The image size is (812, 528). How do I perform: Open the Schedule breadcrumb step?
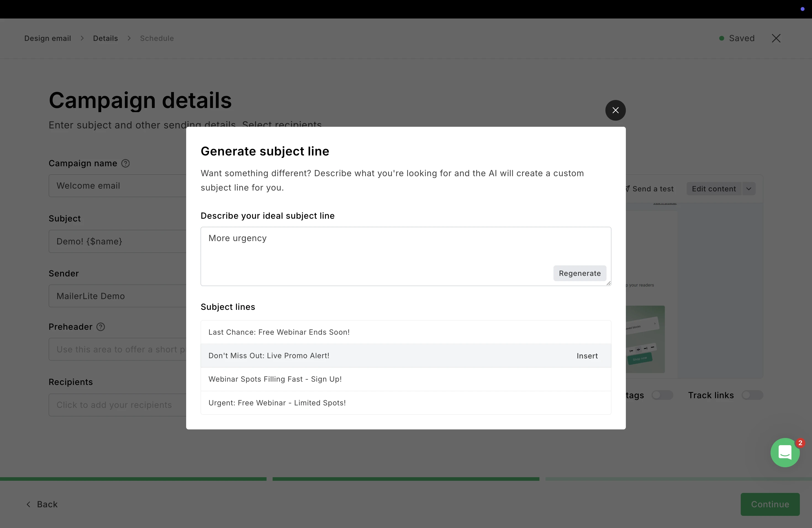pyautogui.click(x=157, y=38)
